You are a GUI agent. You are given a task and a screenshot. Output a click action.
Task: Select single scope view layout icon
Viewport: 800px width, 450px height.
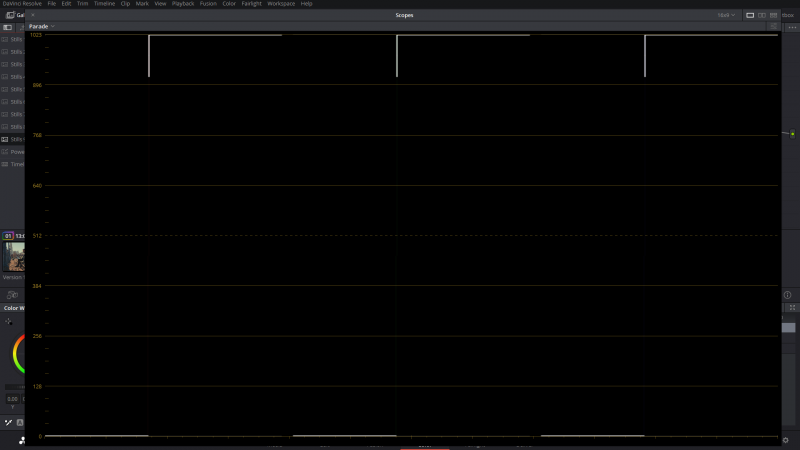tap(750, 15)
